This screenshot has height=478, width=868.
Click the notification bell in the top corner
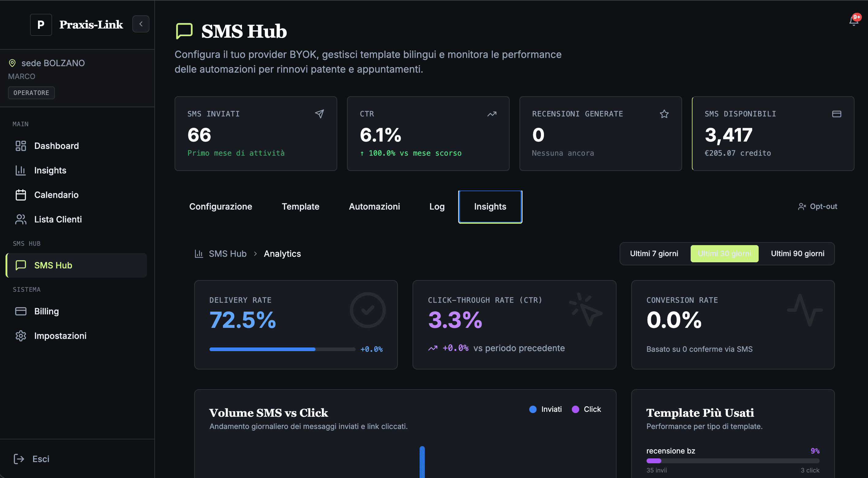click(854, 21)
